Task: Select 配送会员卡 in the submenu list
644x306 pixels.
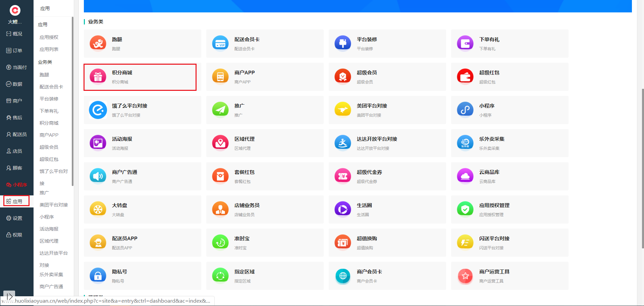Action: tap(51, 87)
